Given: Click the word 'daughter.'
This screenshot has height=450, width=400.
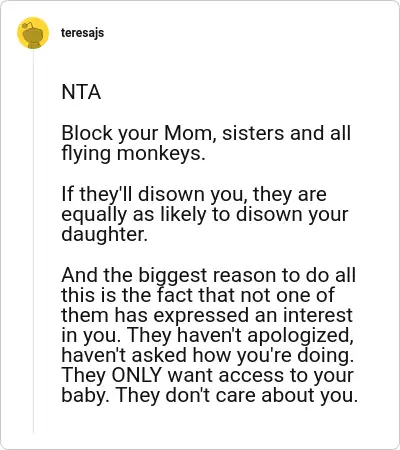Looking at the screenshot, I should point(104,234).
